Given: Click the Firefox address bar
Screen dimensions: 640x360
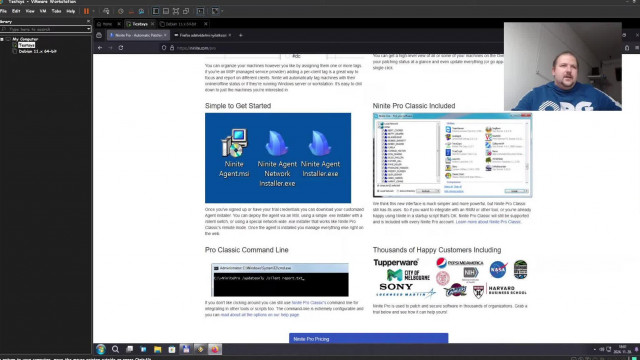Looking at the screenshot, I should point(327,48).
